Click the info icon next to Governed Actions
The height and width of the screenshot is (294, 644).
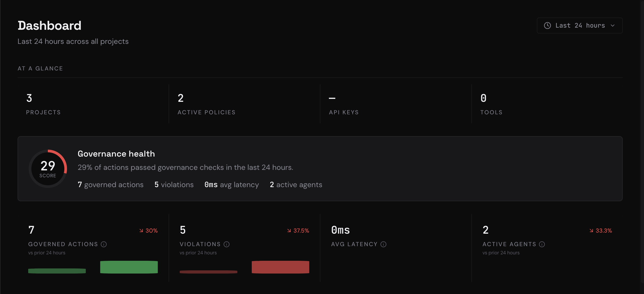pos(104,244)
